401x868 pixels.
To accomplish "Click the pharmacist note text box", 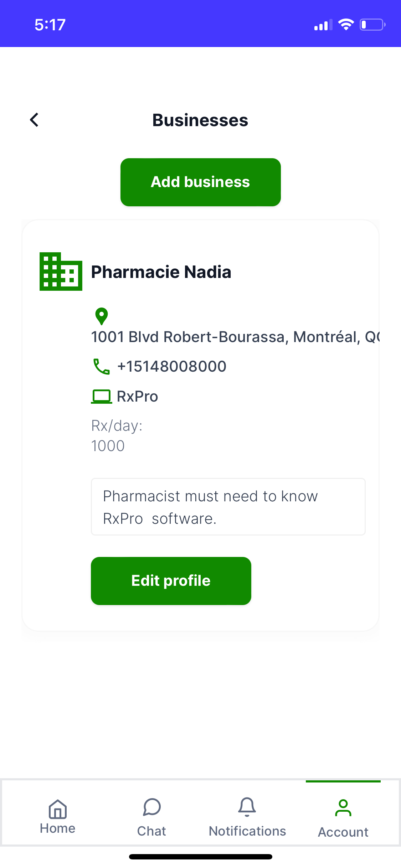I will click(x=228, y=507).
